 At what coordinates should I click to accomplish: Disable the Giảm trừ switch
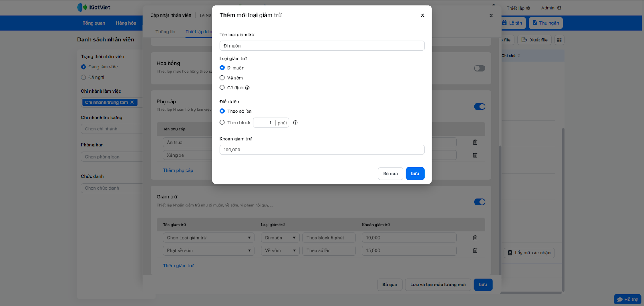click(x=479, y=202)
